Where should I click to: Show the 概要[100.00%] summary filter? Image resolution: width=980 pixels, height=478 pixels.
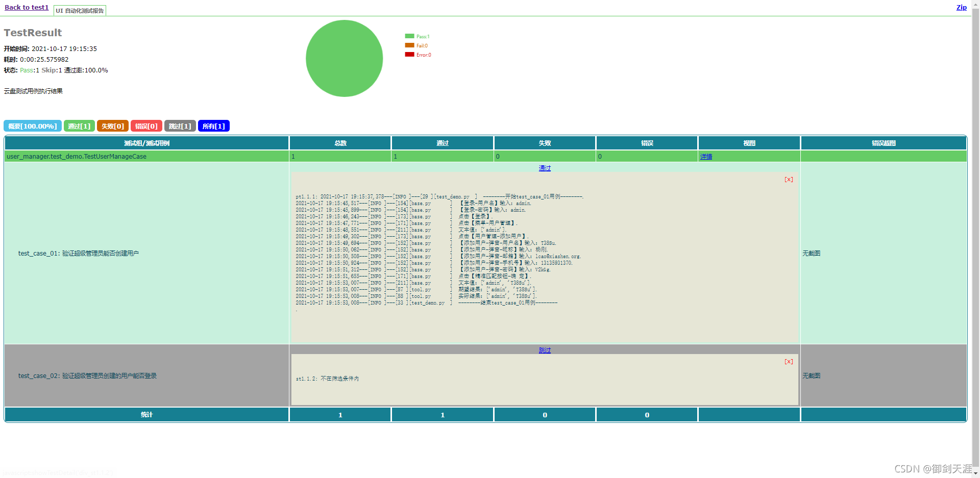tap(33, 126)
